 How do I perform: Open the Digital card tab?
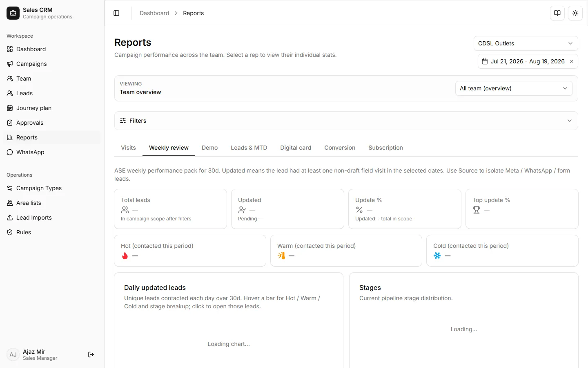(296, 148)
